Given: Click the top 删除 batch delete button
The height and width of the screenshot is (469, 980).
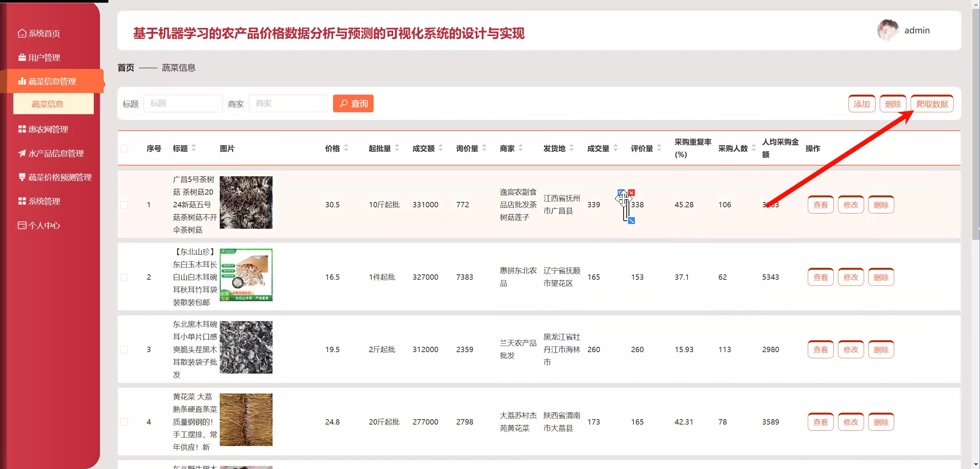Looking at the screenshot, I should click(893, 104).
